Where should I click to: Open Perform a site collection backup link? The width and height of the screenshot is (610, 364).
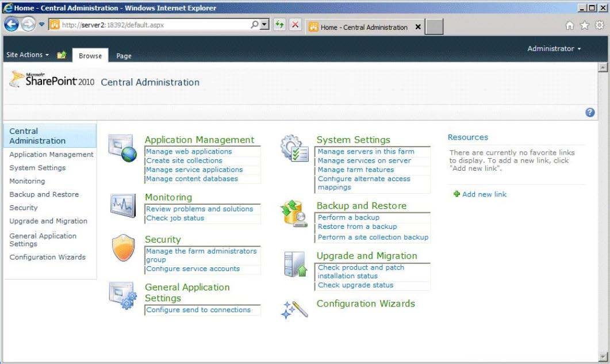pyautogui.click(x=373, y=237)
